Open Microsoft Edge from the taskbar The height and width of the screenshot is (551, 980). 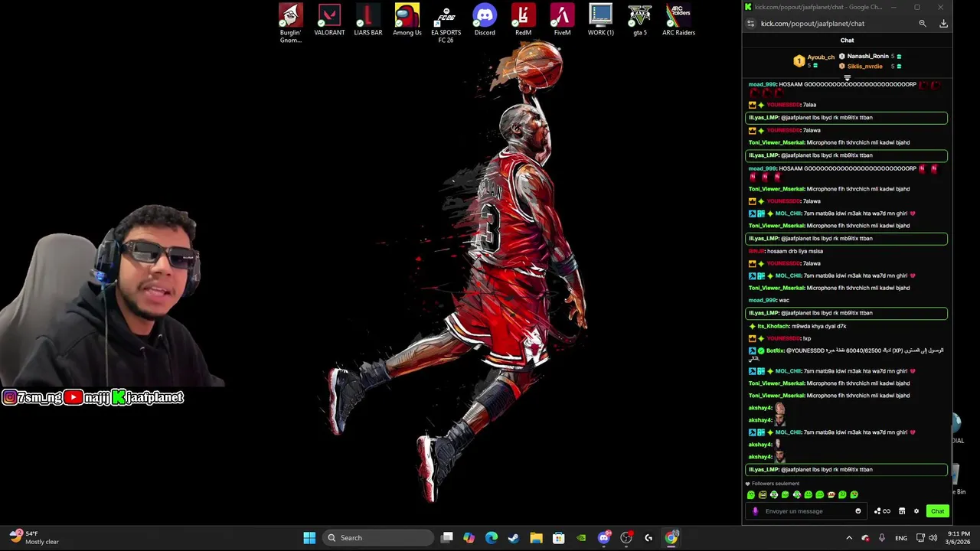[x=492, y=538]
